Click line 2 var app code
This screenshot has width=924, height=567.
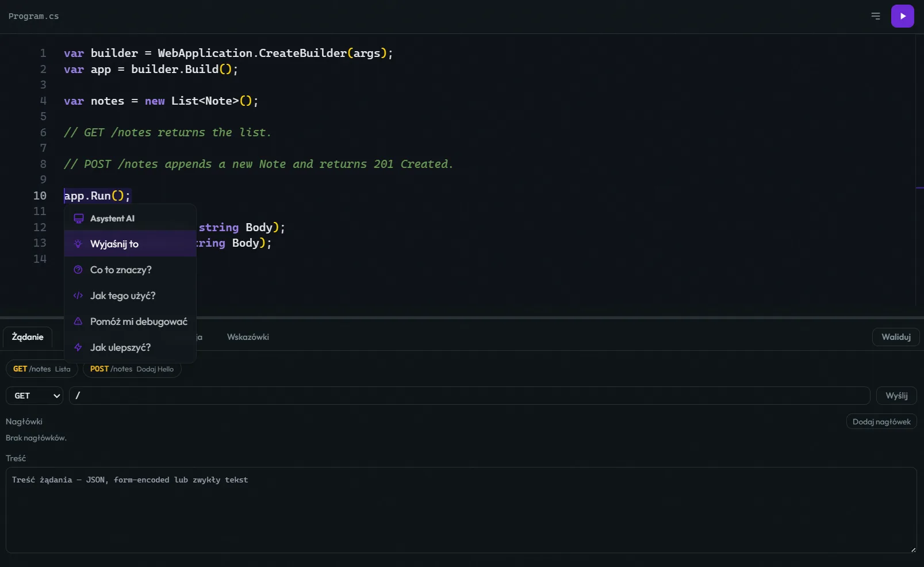(151, 70)
